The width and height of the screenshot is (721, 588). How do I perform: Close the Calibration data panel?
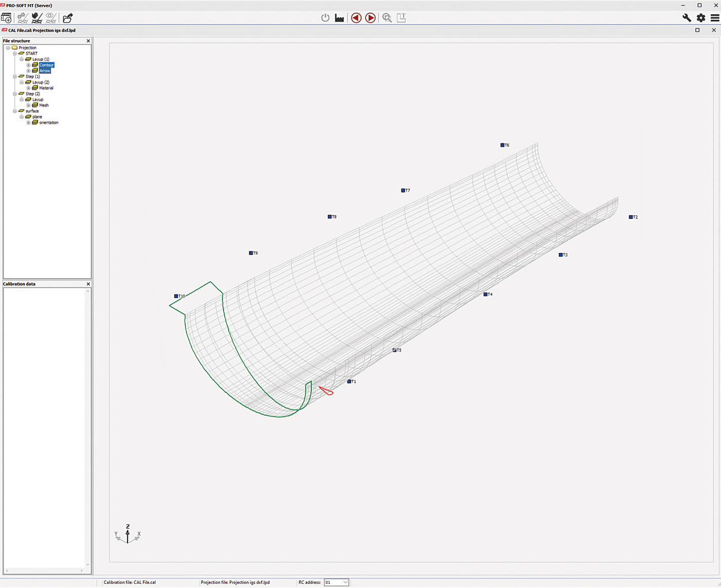point(88,284)
